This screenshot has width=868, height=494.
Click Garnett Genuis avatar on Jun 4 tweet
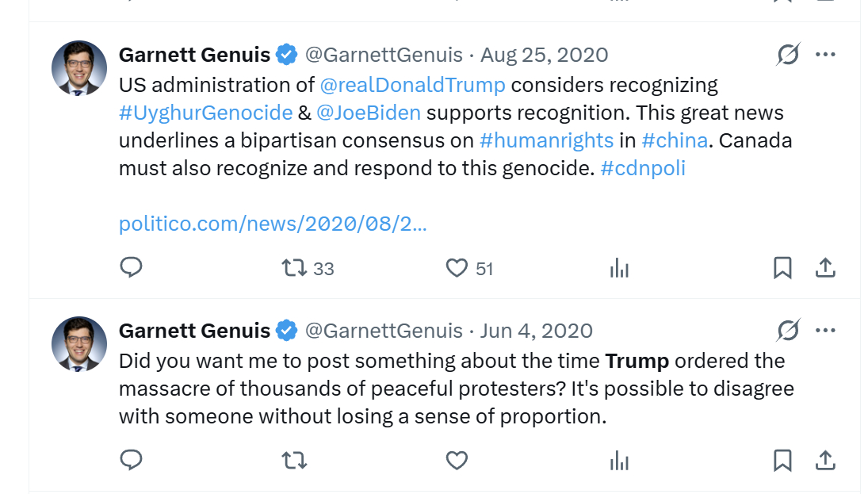point(79,344)
